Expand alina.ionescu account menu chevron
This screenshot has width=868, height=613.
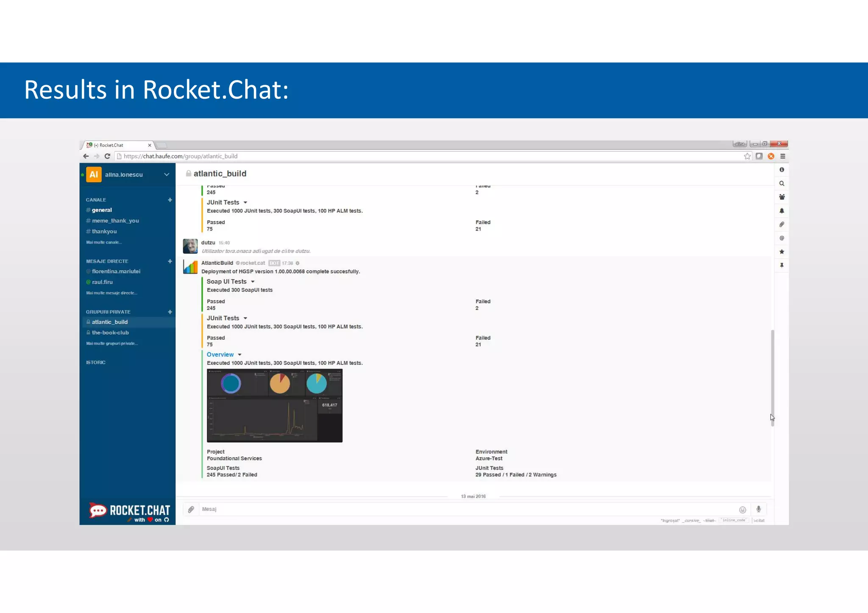167,175
